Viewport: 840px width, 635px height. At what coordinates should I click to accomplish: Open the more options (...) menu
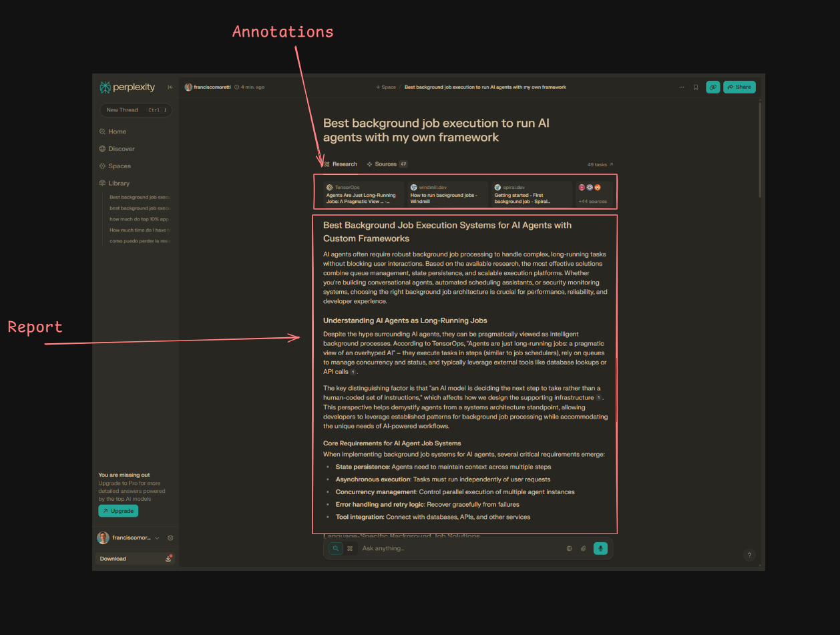[681, 87]
